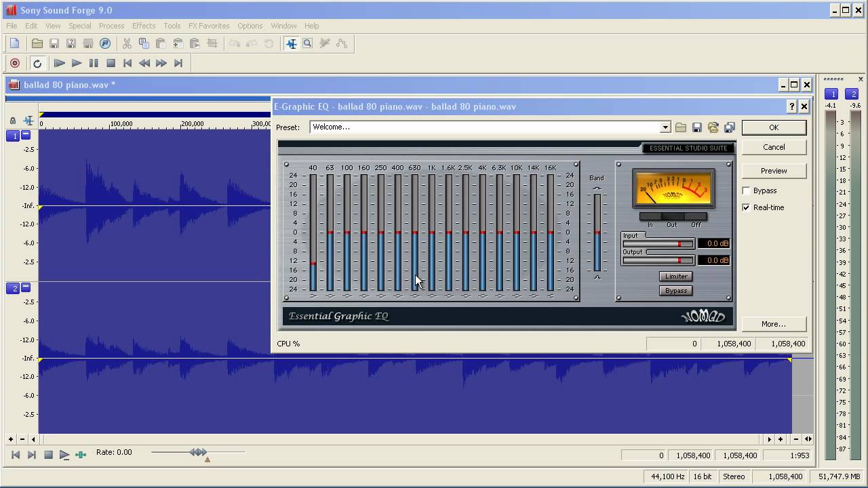Collapse channel 1 with minimize button
Viewport: 868px width, 488px height.
point(26,136)
